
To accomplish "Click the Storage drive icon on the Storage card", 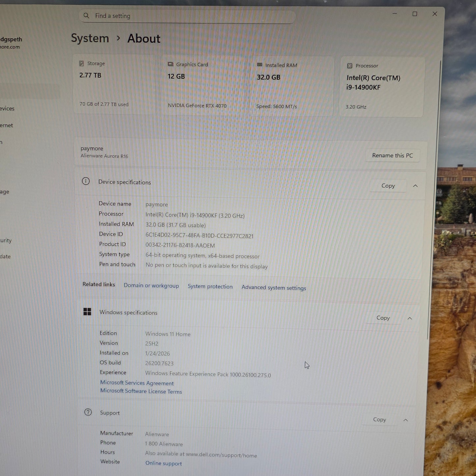I will click(x=82, y=63).
